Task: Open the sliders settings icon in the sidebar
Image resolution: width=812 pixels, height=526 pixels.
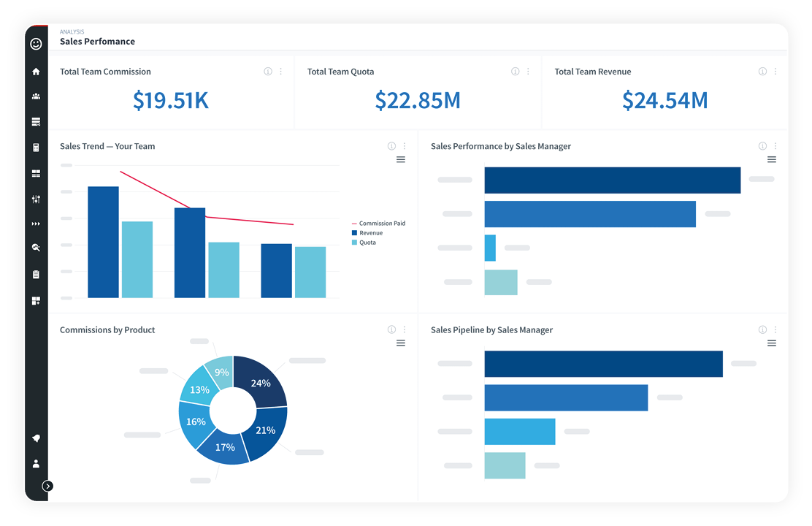Action: [36, 199]
